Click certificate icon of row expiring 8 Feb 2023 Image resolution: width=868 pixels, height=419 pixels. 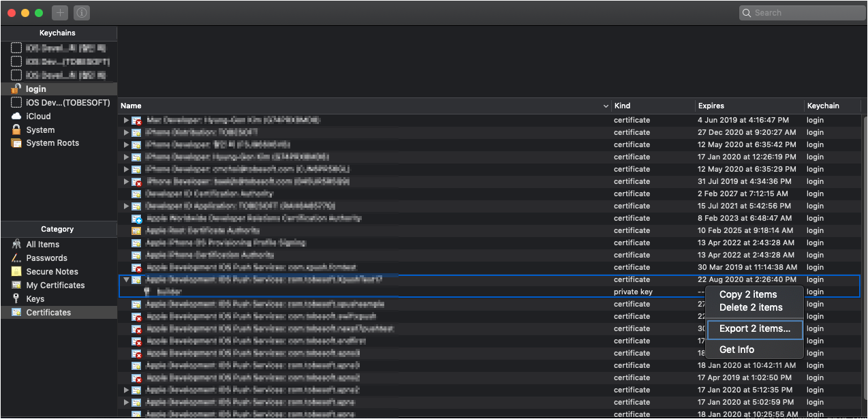[x=136, y=218]
